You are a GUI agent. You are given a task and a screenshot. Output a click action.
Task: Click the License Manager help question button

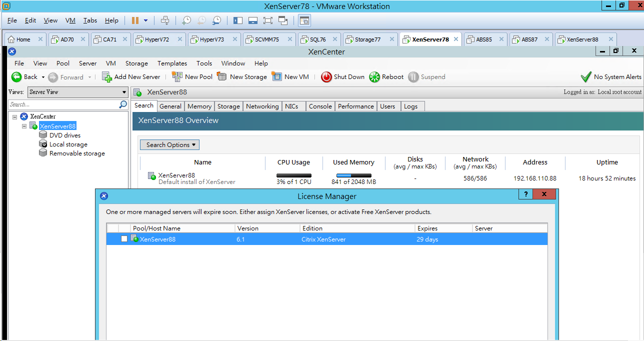[x=525, y=194]
